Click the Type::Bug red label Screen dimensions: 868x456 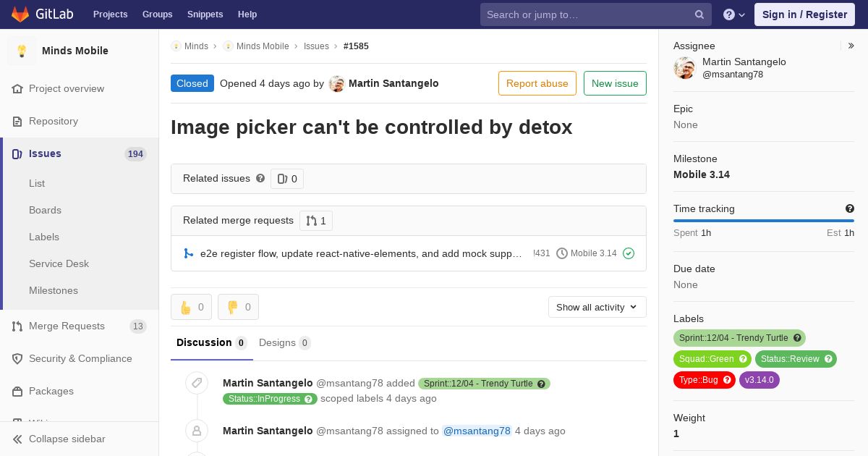705,379
